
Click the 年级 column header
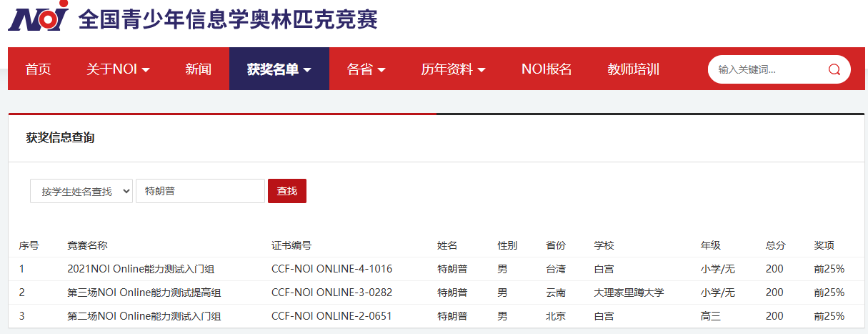click(x=711, y=245)
